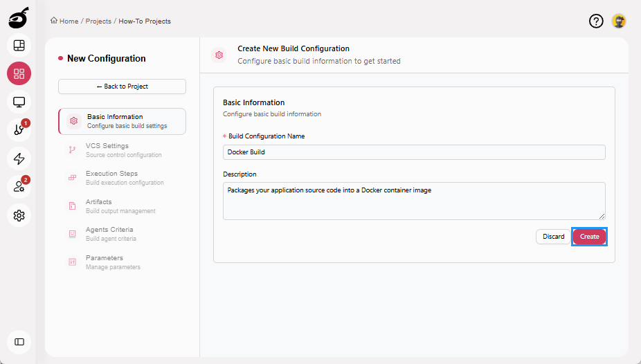Focus the Build Configuration Name field
Image resolution: width=641 pixels, height=364 pixels.
414,152
